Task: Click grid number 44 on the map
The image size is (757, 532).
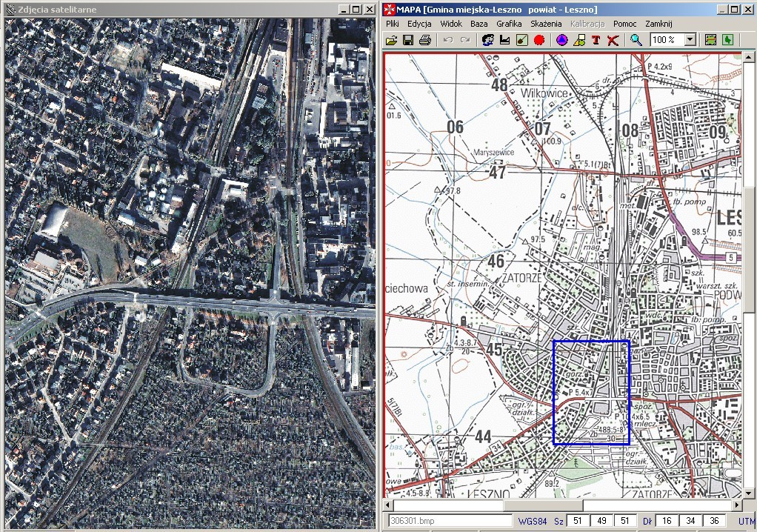Action: [x=483, y=437]
